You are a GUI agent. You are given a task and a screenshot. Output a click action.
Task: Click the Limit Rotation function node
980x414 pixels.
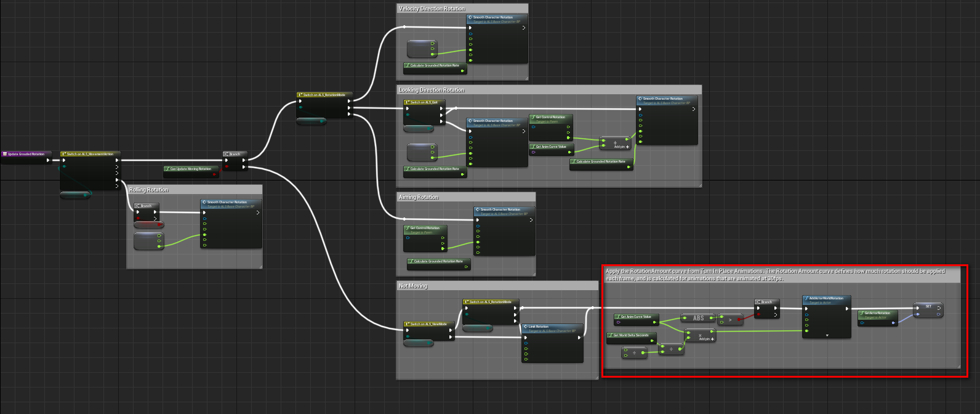pyautogui.click(x=552, y=327)
